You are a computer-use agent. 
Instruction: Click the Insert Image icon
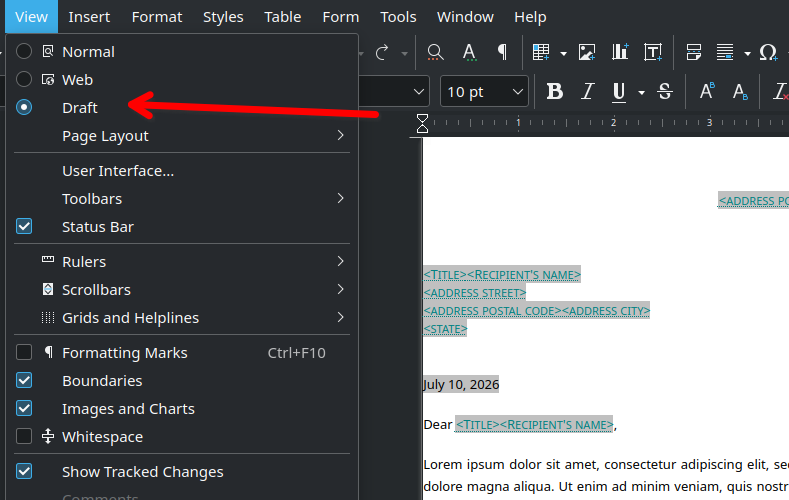(587, 52)
